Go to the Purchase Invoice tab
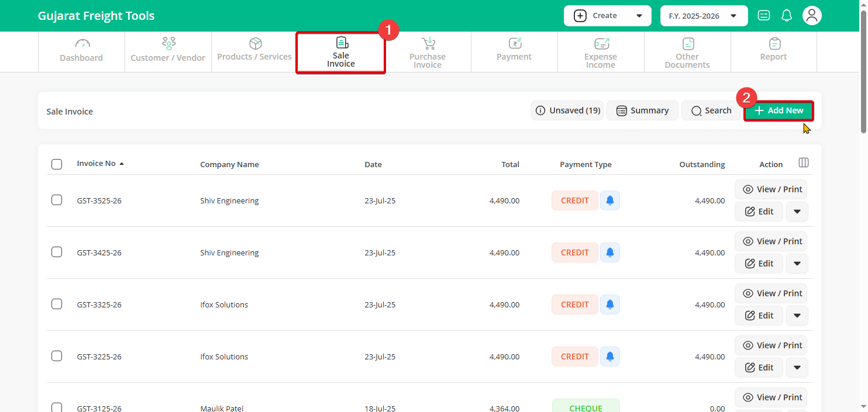This screenshot has height=412, width=868. point(428,51)
